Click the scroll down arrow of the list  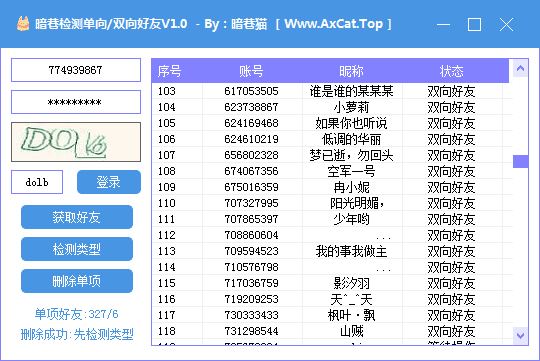click(x=520, y=335)
